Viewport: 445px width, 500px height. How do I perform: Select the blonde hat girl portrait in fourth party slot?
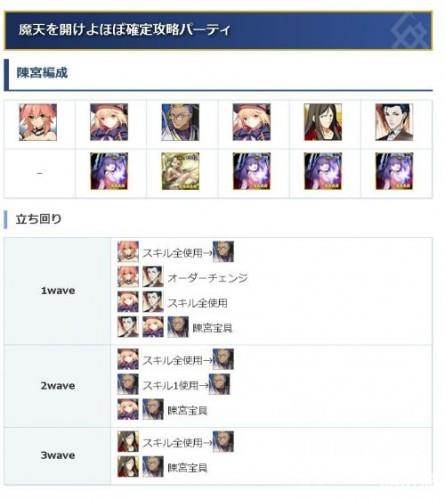pyautogui.click(x=252, y=122)
